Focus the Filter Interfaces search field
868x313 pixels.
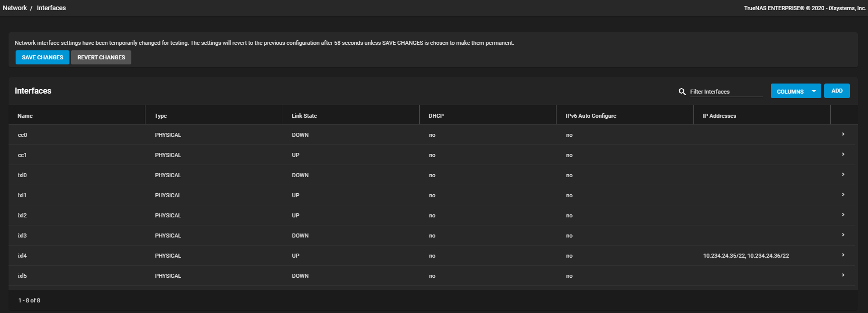pyautogui.click(x=726, y=92)
